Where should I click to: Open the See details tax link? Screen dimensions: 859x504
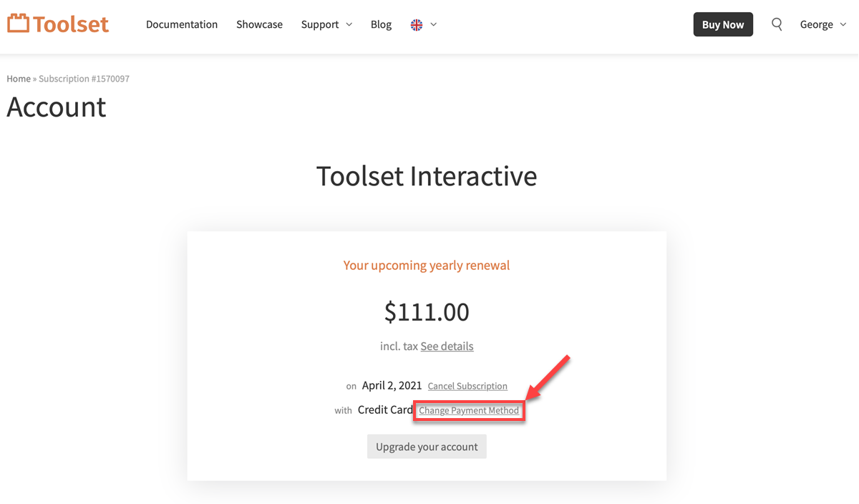click(447, 346)
